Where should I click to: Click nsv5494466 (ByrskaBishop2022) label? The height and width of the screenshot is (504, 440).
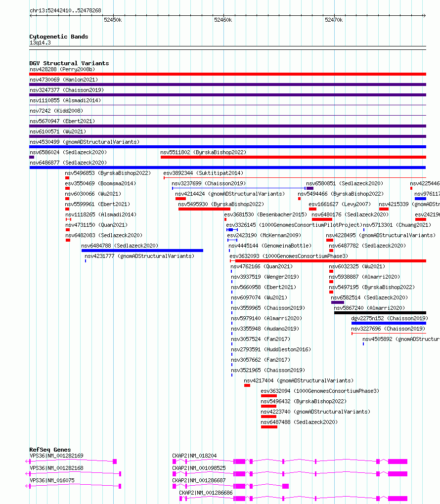pos(341,194)
